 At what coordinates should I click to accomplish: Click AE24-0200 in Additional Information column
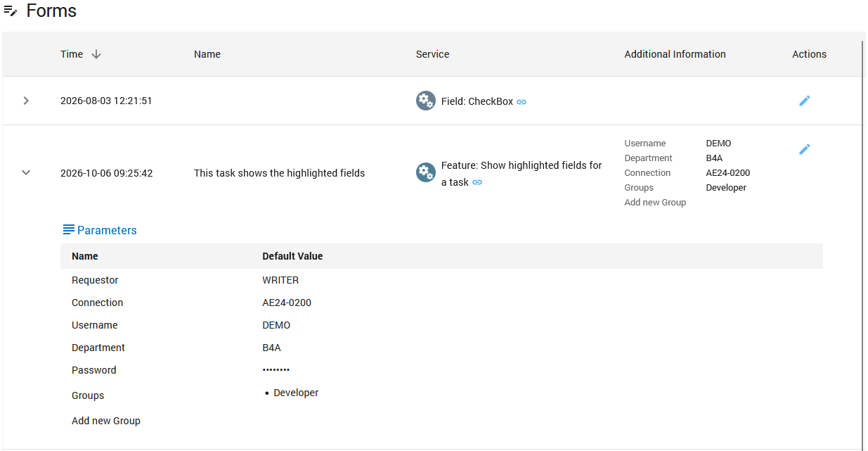click(728, 173)
